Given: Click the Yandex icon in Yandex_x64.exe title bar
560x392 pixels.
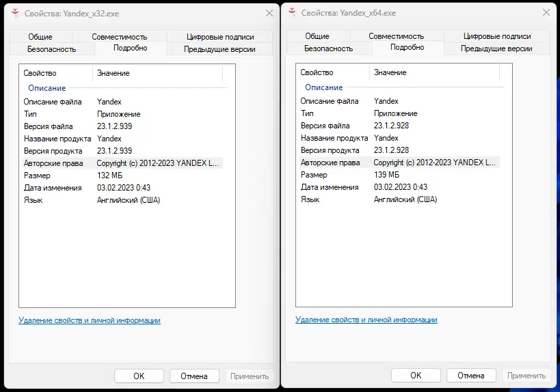Looking at the screenshot, I should point(291,12).
